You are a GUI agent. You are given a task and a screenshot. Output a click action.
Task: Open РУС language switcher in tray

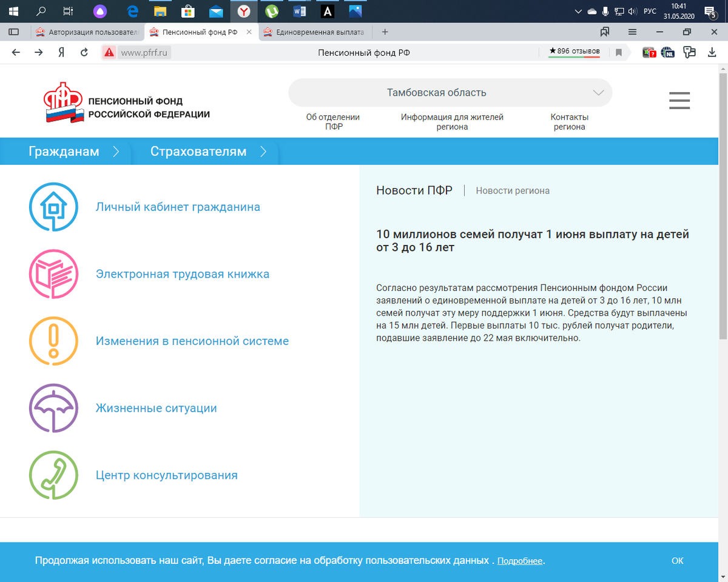click(650, 11)
